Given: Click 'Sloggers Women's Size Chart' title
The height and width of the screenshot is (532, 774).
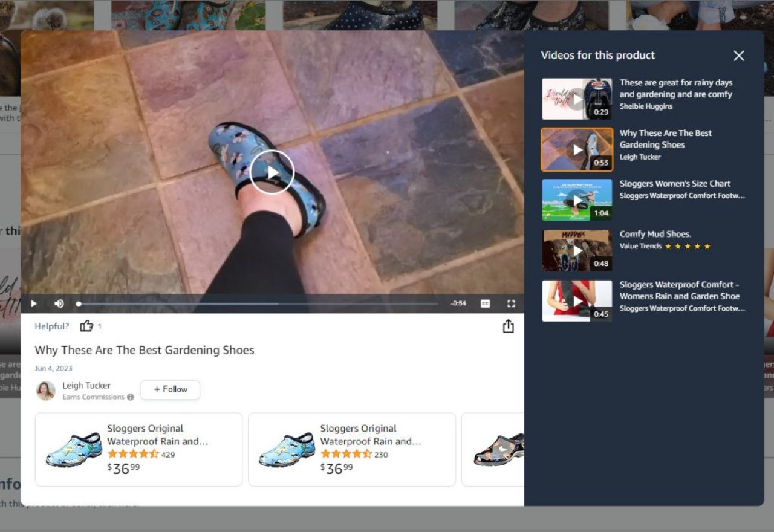Looking at the screenshot, I should 675,183.
